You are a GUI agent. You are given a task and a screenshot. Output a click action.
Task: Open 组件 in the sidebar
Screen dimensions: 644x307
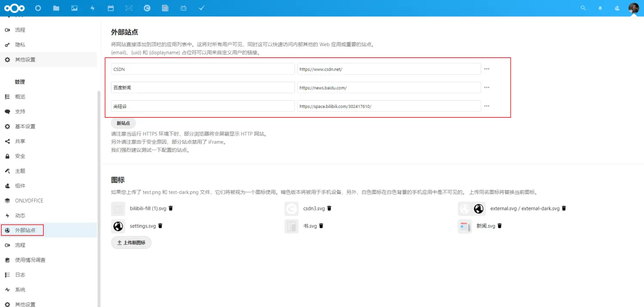click(x=49, y=186)
